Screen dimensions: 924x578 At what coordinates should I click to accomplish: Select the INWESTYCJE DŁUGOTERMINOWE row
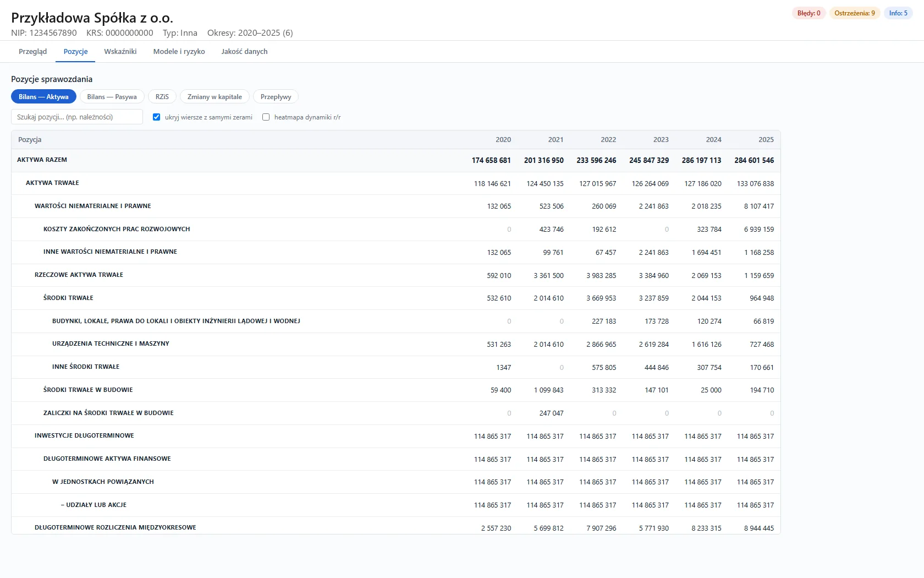point(395,436)
